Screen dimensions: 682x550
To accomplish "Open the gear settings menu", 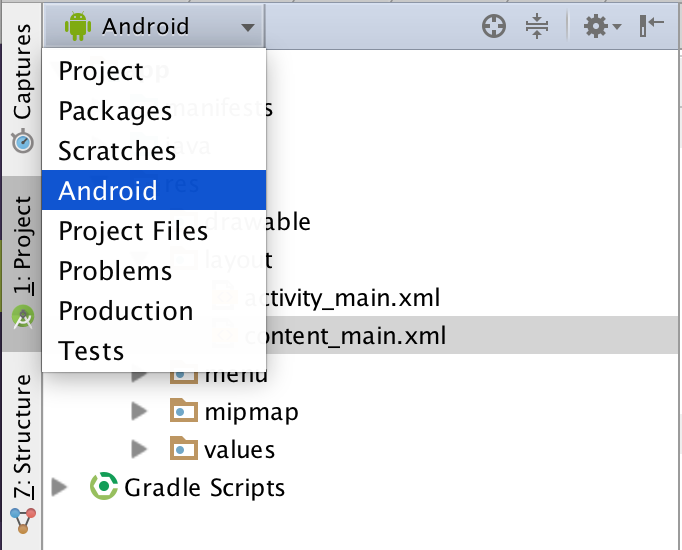I will click(x=601, y=27).
